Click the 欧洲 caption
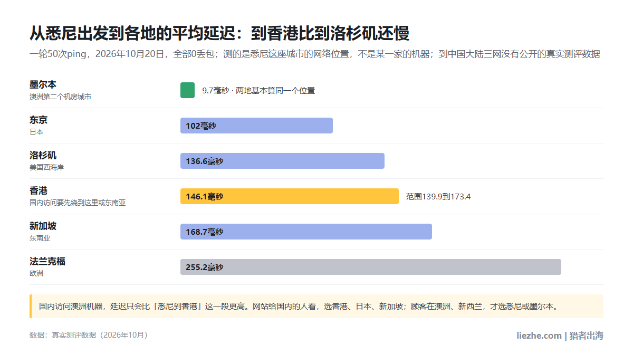Image resolution: width=633 pixels, height=364 pixels. pos(36,273)
